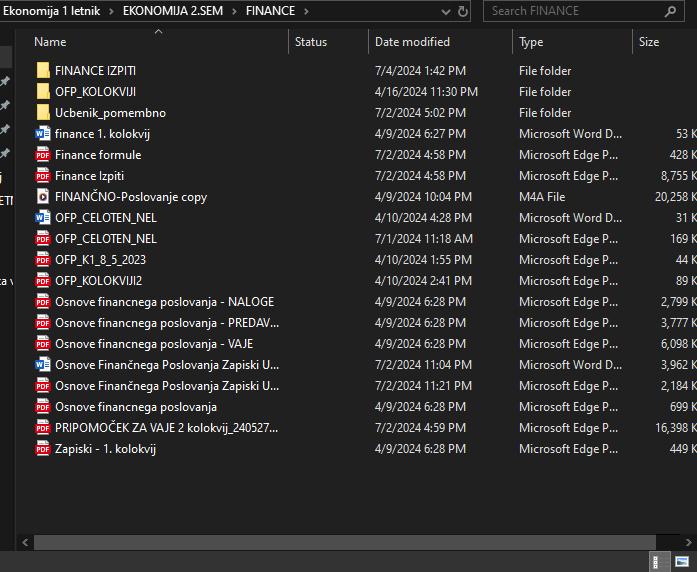Click the search magnifier icon

click(671, 11)
